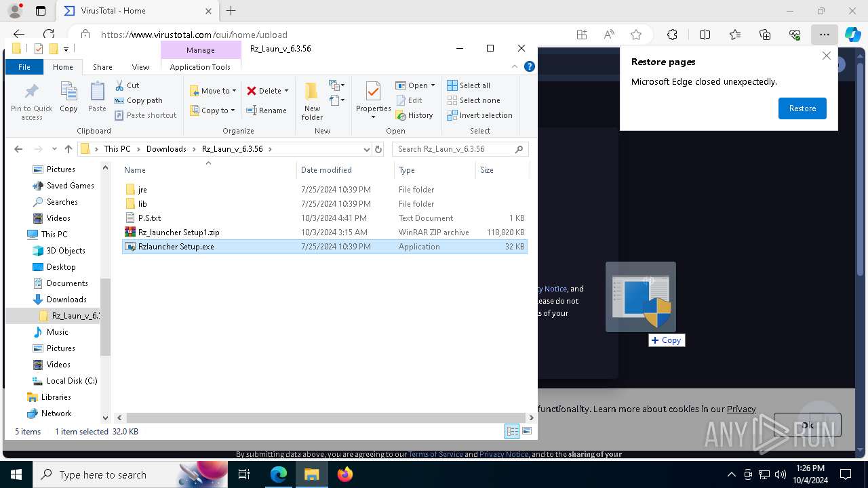Viewport: 868px width, 488px height.
Task: Expand the Downloads breadcrumb chevron
Action: (193, 149)
